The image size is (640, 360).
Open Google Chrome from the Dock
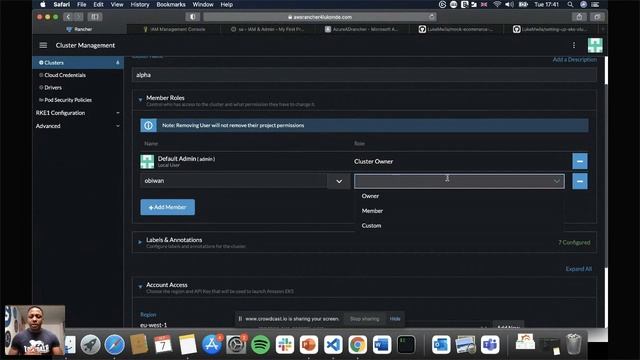pos(358,345)
